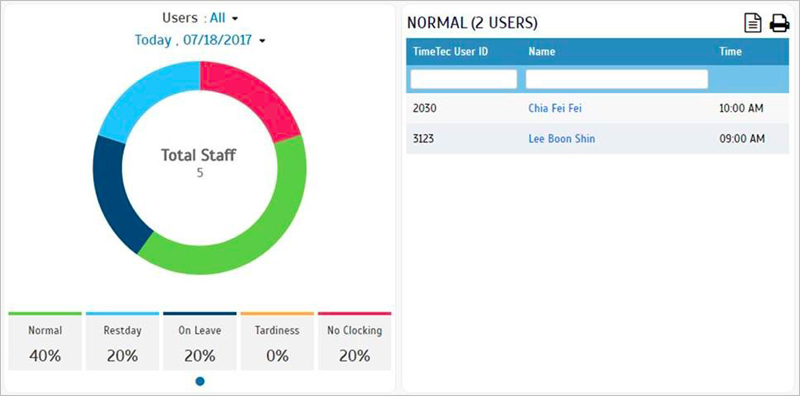Image resolution: width=800 pixels, height=396 pixels.
Task: Sort by the Time column header
Action: tap(730, 51)
